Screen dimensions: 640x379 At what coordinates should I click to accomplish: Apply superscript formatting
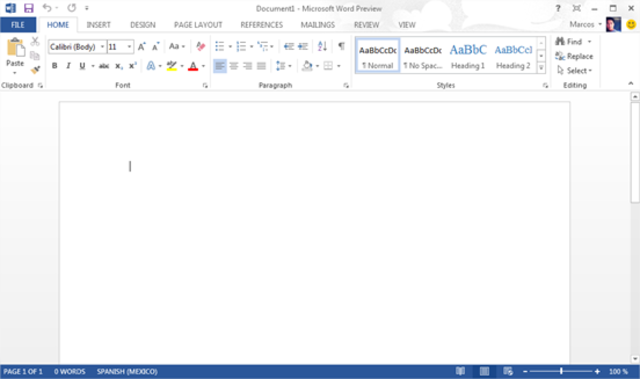(x=132, y=66)
